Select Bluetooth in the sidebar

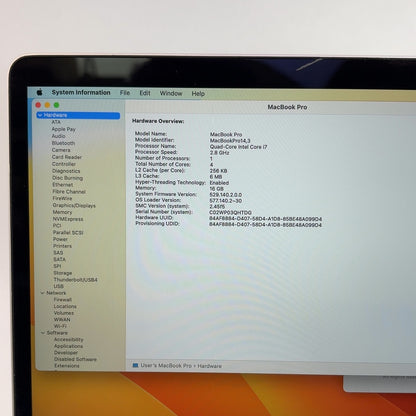[x=63, y=143]
